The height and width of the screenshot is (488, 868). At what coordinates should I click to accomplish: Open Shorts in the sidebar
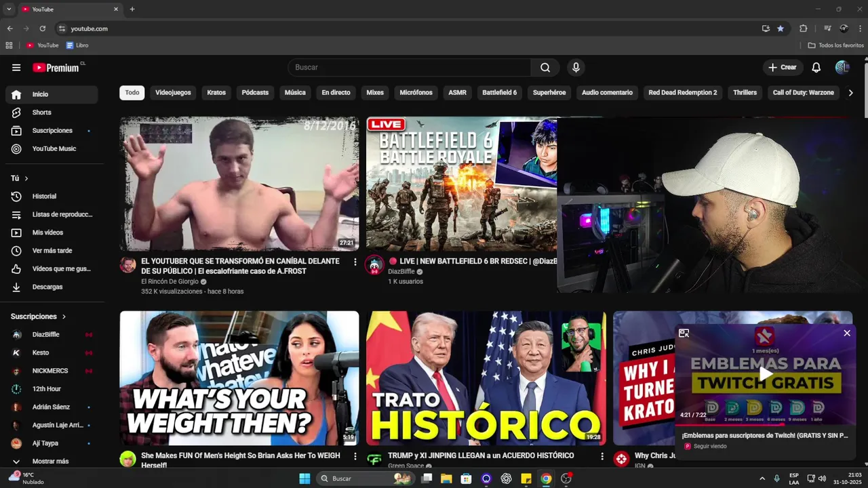52,113
